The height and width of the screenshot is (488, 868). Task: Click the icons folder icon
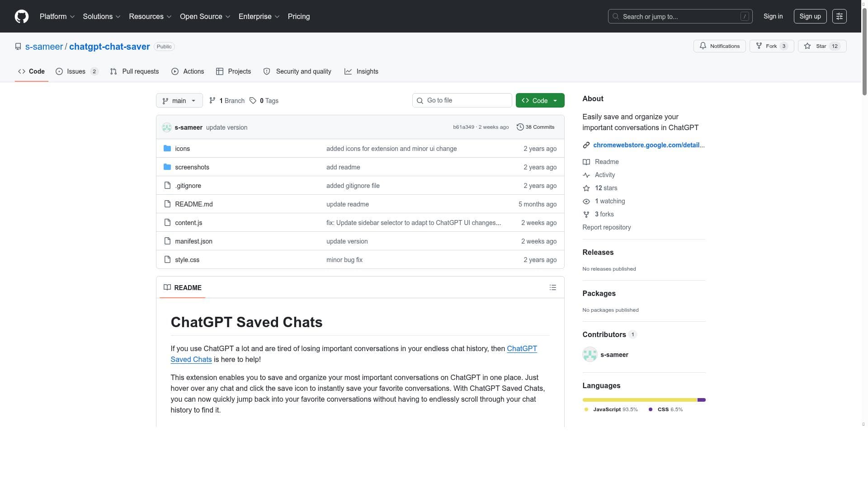point(167,148)
